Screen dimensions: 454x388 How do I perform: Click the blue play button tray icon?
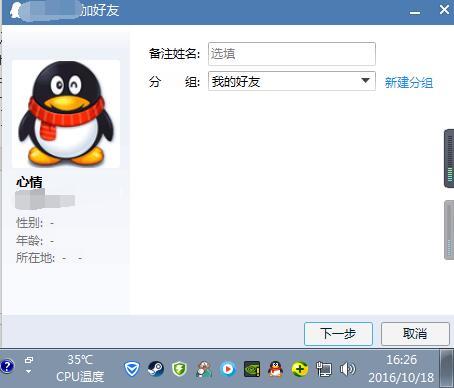click(228, 369)
